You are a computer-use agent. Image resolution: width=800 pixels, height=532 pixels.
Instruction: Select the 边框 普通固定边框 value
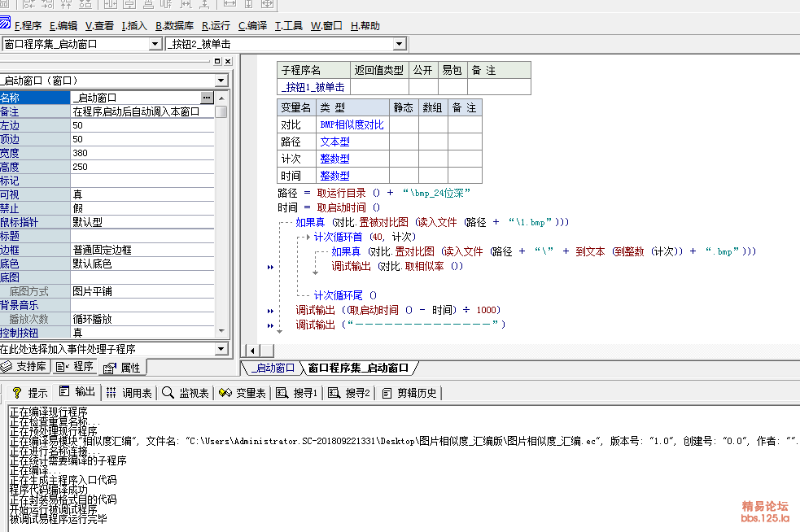click(x=142, y=250)
